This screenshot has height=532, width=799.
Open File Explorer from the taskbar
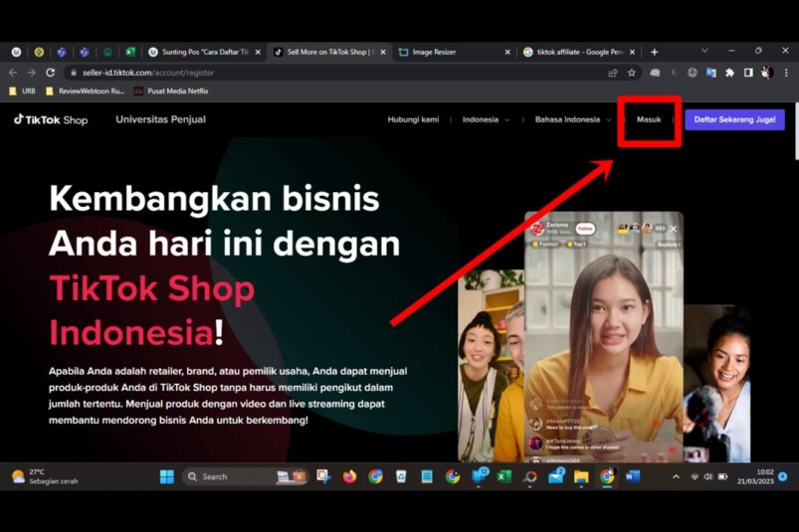pos(581,476)
